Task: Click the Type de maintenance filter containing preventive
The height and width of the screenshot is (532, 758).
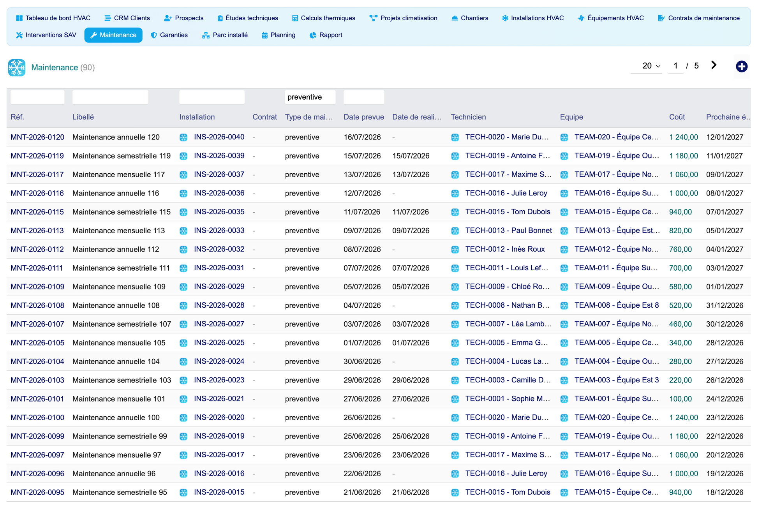Action: pyautogui.click(x=310, y=97)
